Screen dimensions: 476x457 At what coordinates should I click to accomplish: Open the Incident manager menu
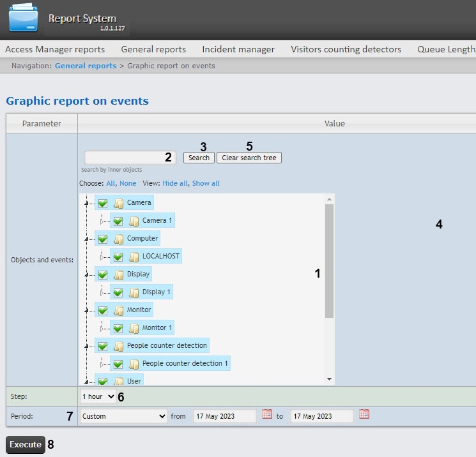pos(238,49)
